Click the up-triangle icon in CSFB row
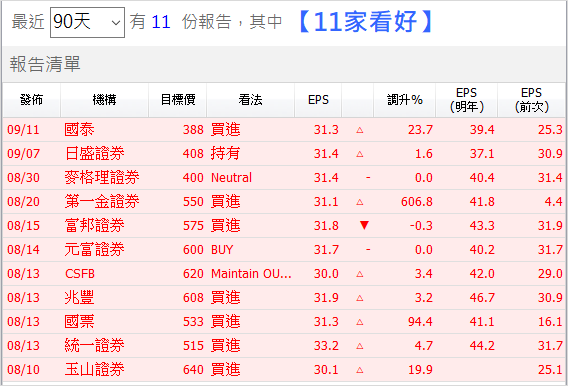Screen dimensions: 568x386 pyautogui.click(x=360, y=274)
